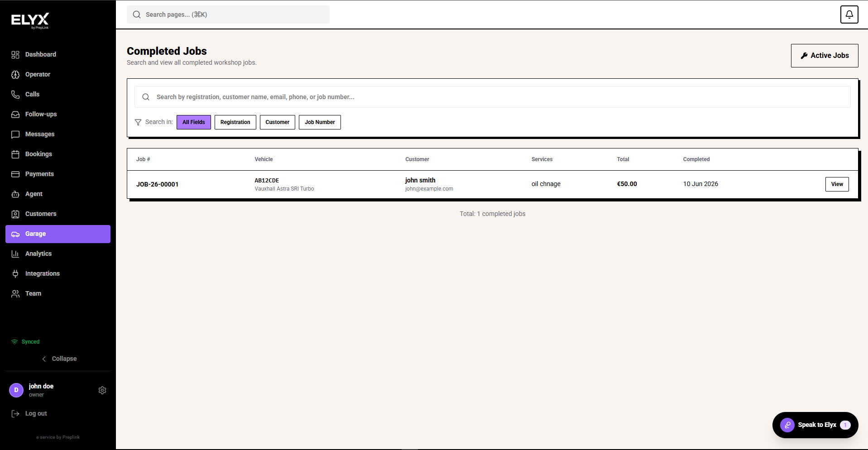This screenshot has height=450, width=868.
Task: Click the Agent robot icon
Action: 15,194
